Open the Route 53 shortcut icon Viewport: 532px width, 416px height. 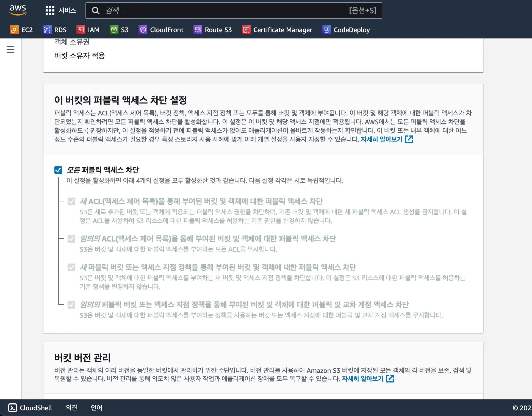(198, 30)
